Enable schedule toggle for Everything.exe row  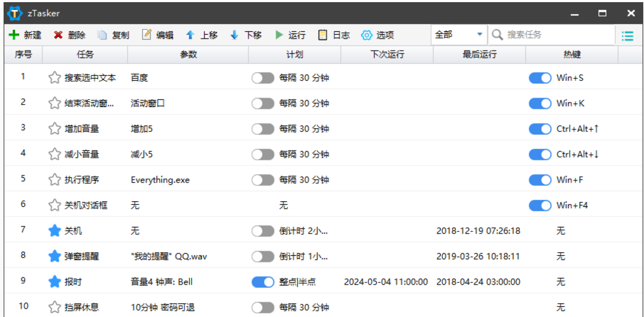coord(263,180)
